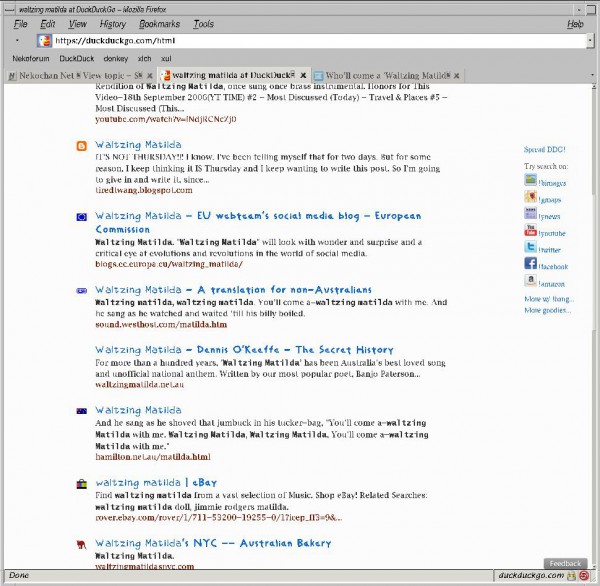
Task: Open the xlch bookmark
Action: (145, 59)
